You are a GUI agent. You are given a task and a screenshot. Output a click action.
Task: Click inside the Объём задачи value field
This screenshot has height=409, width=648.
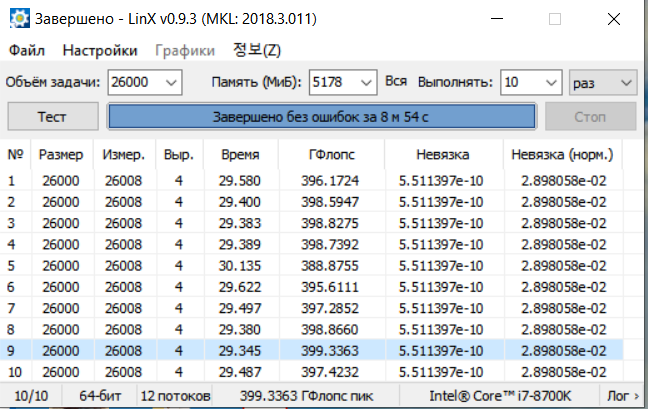[136, 83]
